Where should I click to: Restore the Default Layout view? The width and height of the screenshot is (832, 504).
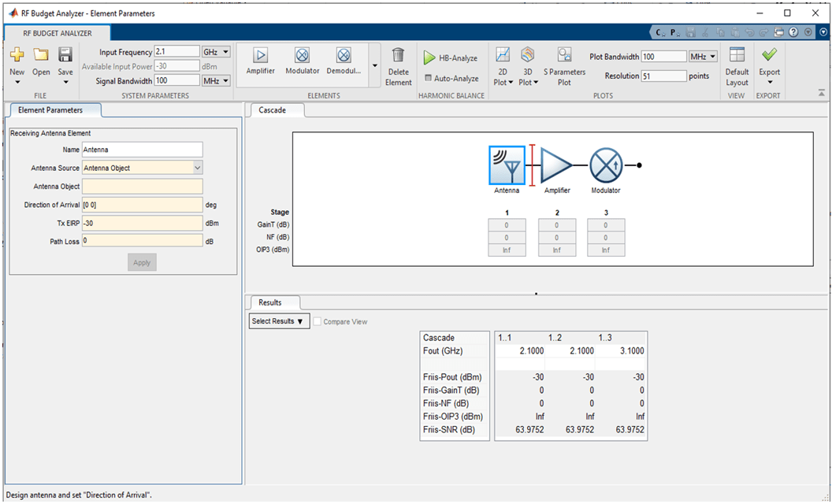coord(737,56)
